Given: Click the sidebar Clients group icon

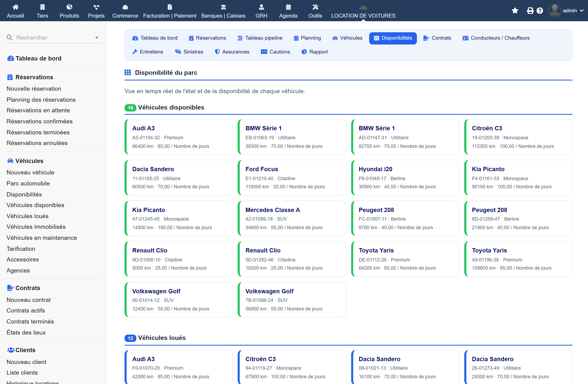Looking at the screenshot, I should tap(11, 350).
